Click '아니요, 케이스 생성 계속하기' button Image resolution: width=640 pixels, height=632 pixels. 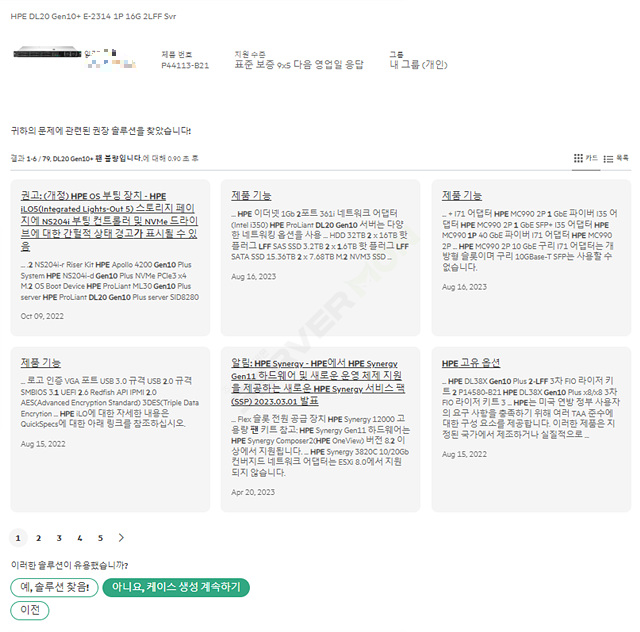176,587
